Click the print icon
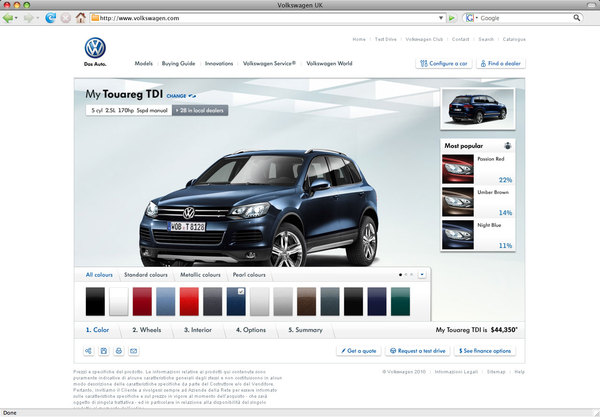 click(118, 351)
